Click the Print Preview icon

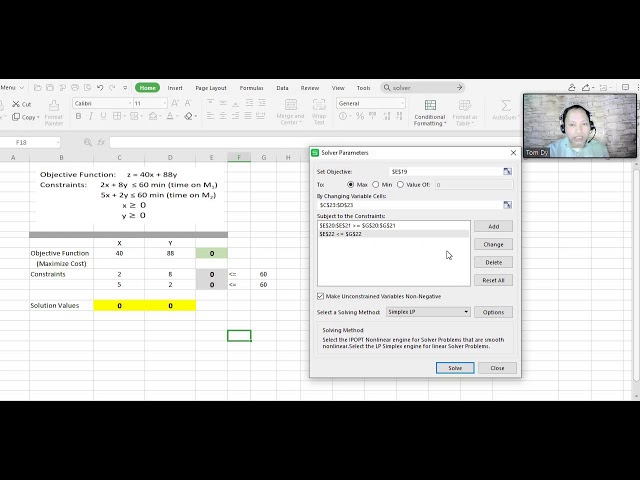[x=87, y=88]
